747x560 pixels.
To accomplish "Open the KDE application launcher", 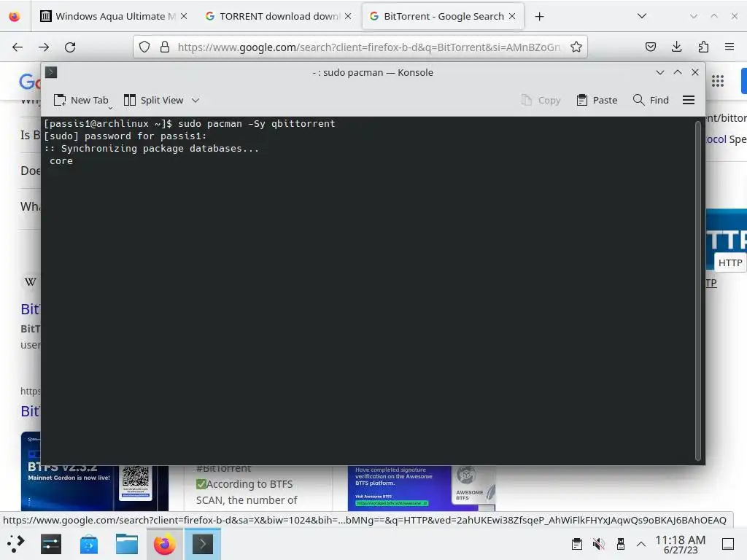I will (x=16, y=544).
